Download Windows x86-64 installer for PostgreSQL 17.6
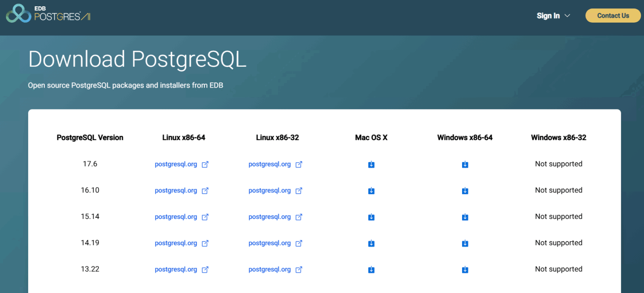Screen dimensions: 644x293 coord(465,164)
